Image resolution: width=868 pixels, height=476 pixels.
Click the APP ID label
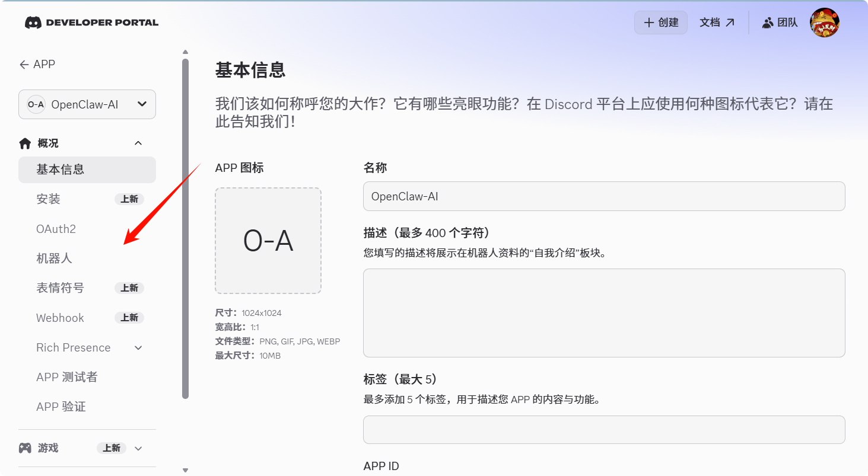(381, 467)
